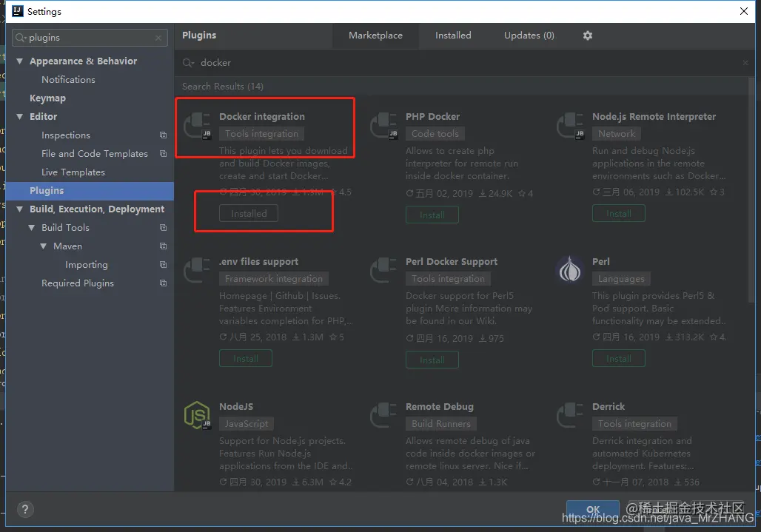Image resolution: width=761 pixels, height=532 pixels.
Task: Click the Docker integration plugin icon
Action: coord(197,126)
